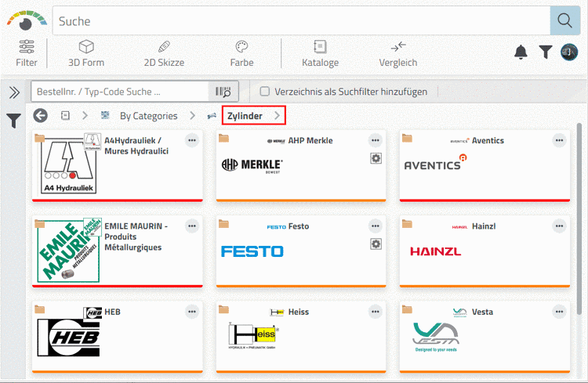Click the gear icon on Festo card
The height and width of the screenshot is (383, 588).
(x=376, y=244)
